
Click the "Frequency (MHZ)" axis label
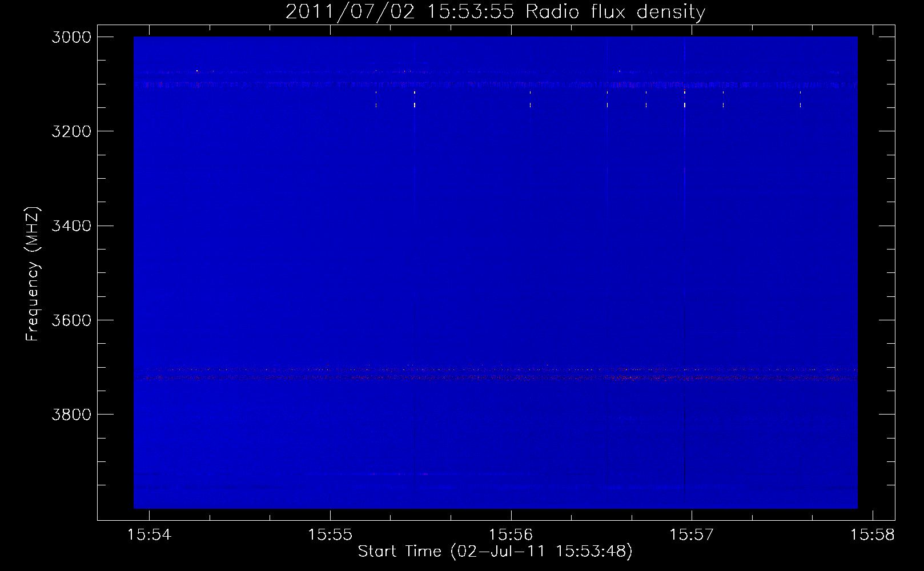[33, 274]
